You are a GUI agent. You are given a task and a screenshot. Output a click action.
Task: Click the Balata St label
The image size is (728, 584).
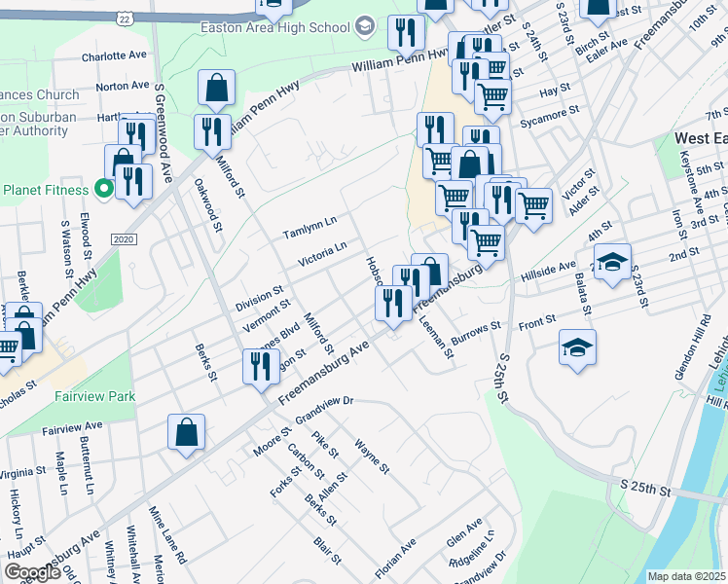583,294
